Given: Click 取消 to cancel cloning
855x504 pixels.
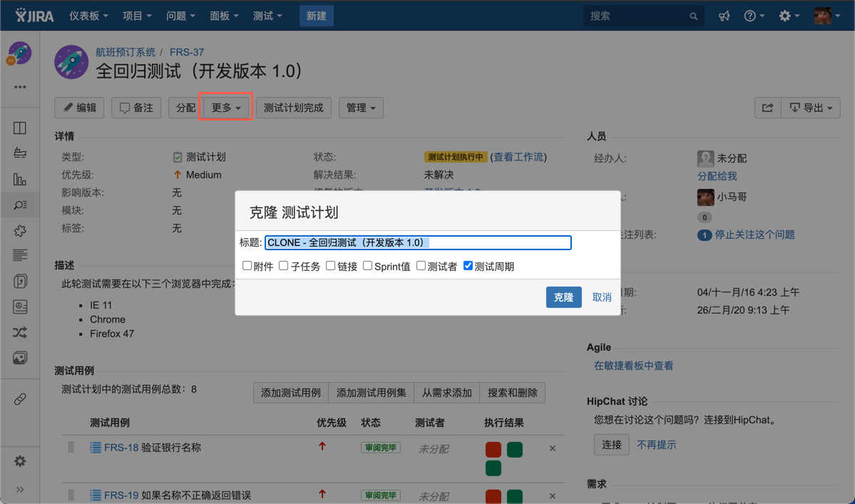Looking at the screenshot, I should [602, 297].
